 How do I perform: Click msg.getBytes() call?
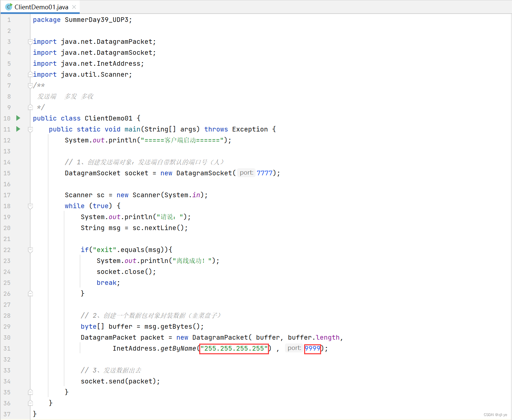172,327
